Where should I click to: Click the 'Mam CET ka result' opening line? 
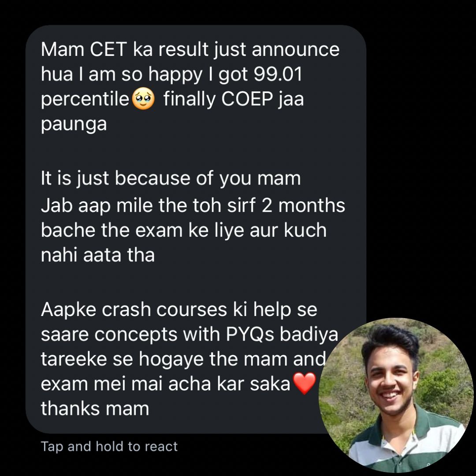125,49
